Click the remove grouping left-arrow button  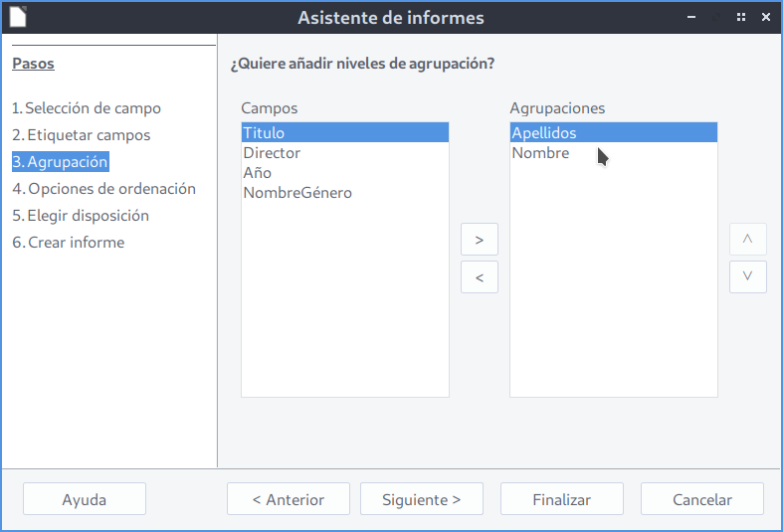pos(480,277)
